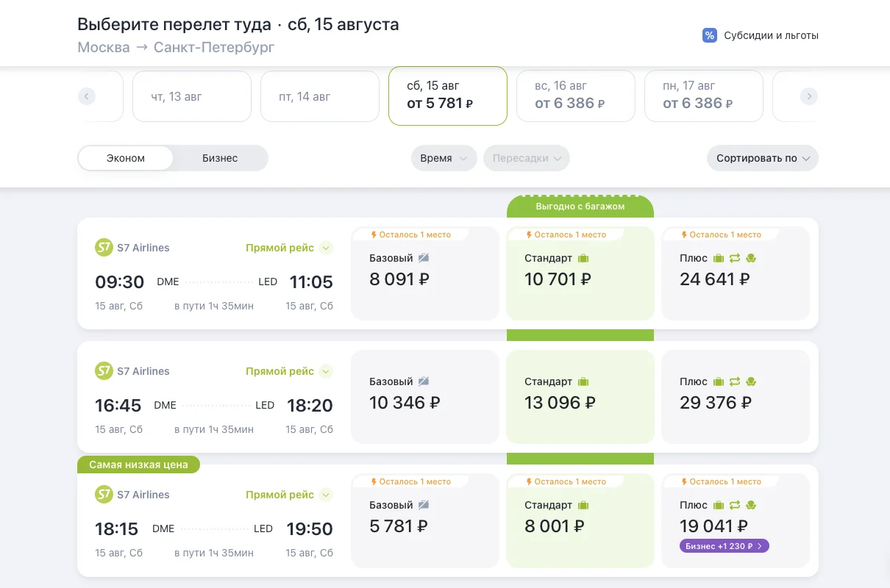Select Стандарт fare for 10 701 ₽
890x588 pixels.
[580, 273]
